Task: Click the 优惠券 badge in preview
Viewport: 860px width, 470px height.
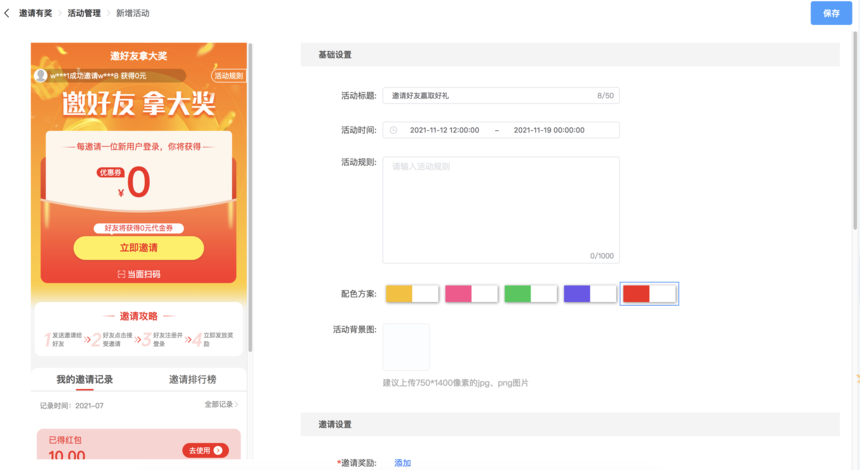Action: (110, 172)
